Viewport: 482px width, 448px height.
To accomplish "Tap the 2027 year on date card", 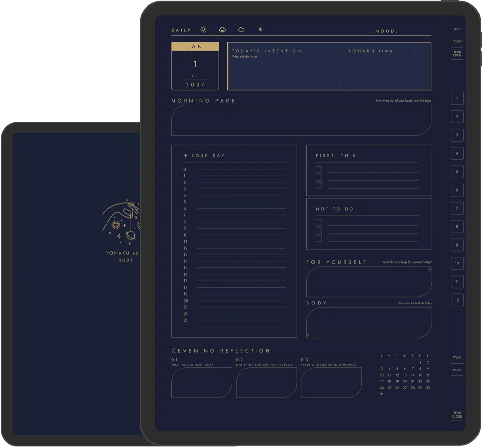I will 195,85.
